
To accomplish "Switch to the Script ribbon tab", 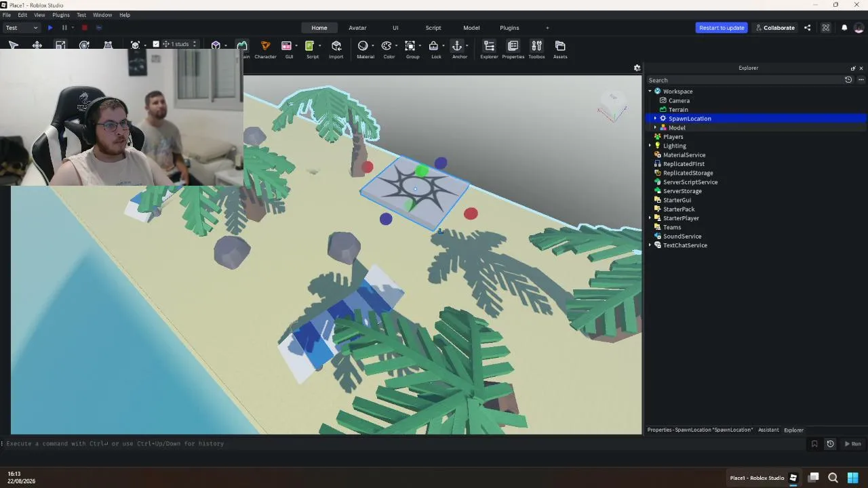I will click(x=433, y=28).
